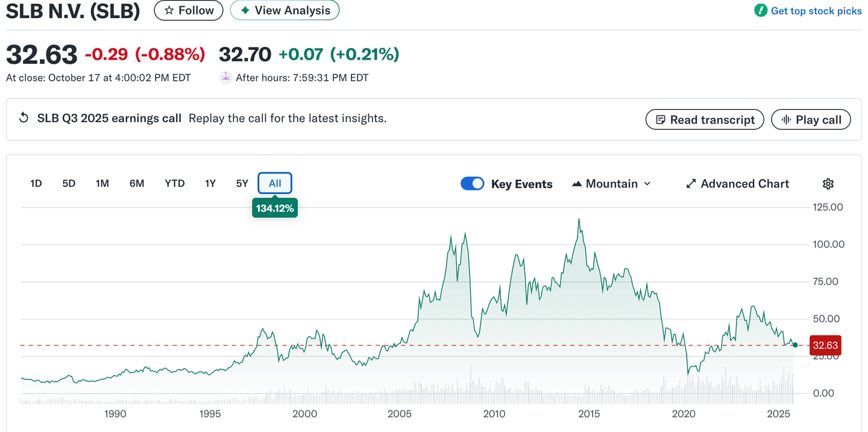The width and height of the screenshot is (868, 432).
Task: Select the 1Y time range
Action: (210, 183)
